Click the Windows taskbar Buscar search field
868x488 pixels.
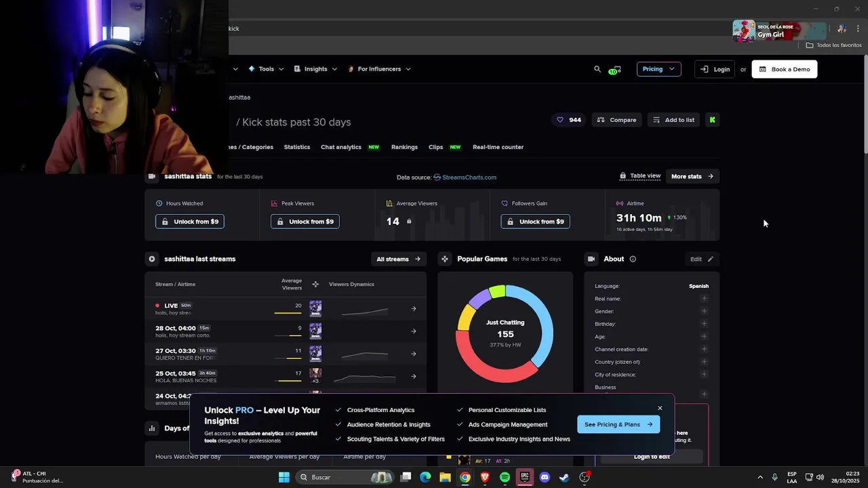pos(346,477)
